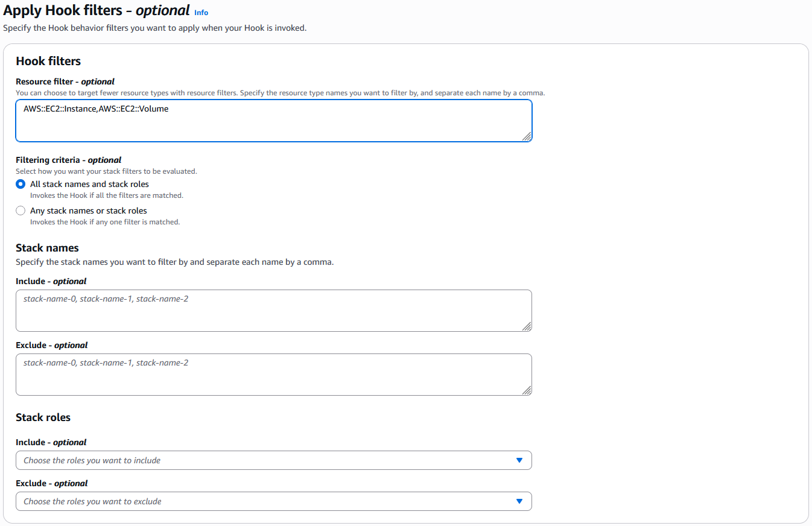Grab the Resource filter text area resize handle
Screen dimensions: 812x526
click(527, 137)
